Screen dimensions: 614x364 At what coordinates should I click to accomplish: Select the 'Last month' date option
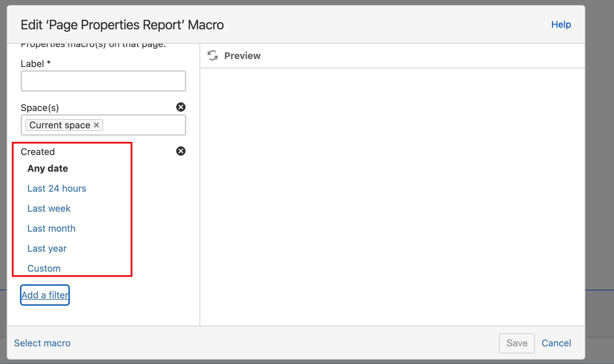(51, 228)
